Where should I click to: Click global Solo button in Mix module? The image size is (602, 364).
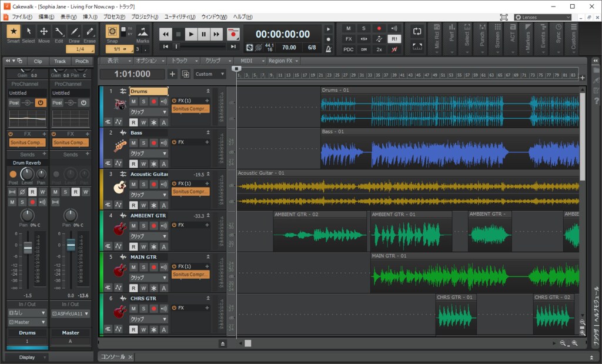point(363,28)
